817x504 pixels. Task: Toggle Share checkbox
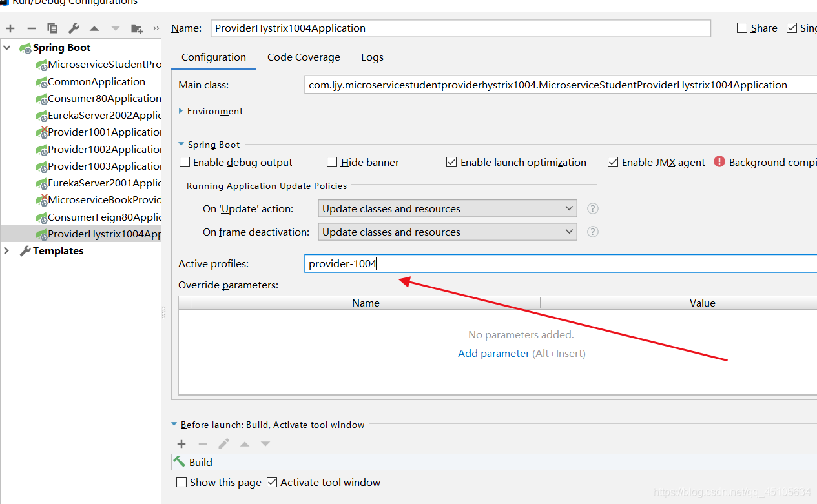coord(742,28)
